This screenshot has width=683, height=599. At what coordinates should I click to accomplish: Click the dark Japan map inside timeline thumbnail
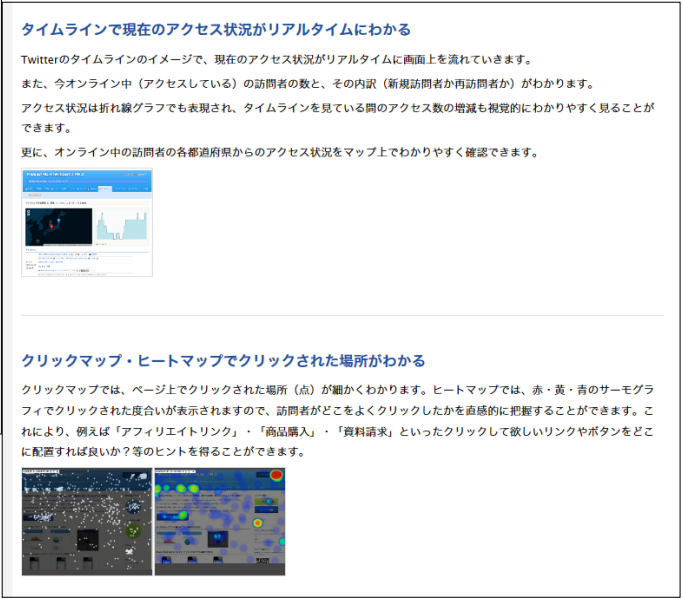[x=58, y=226]
